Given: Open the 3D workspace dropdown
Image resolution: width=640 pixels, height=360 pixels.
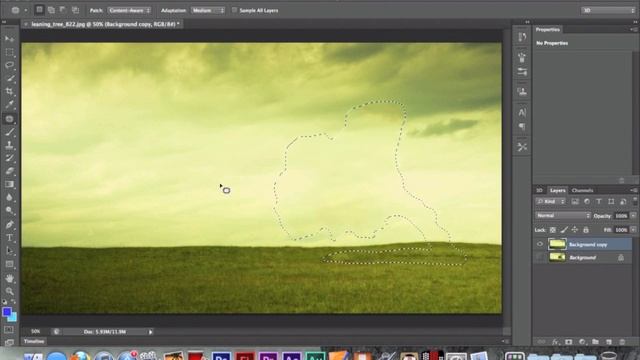Looking at the screenshot, I should [x=608, y=10].
